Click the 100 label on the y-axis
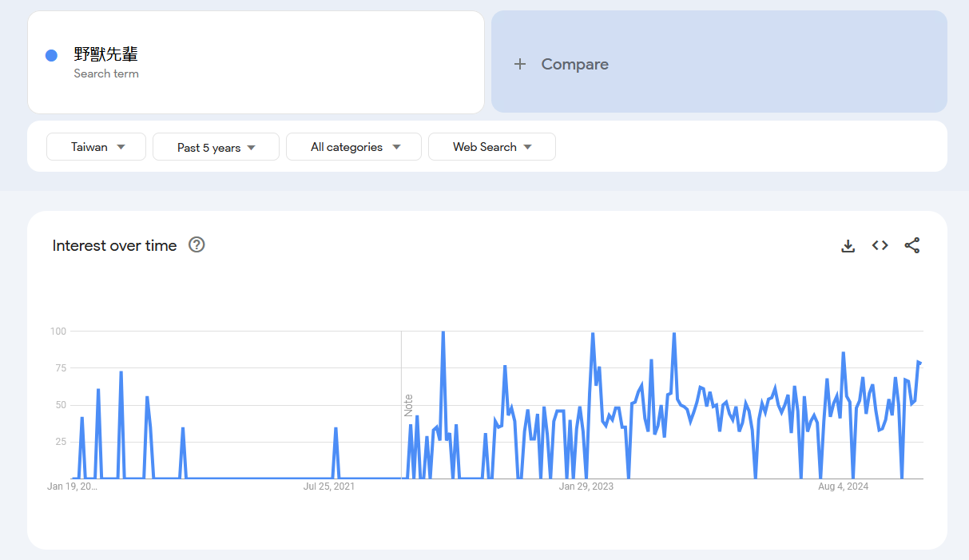The width and height of the screenshot is (969, 560). 58,331
